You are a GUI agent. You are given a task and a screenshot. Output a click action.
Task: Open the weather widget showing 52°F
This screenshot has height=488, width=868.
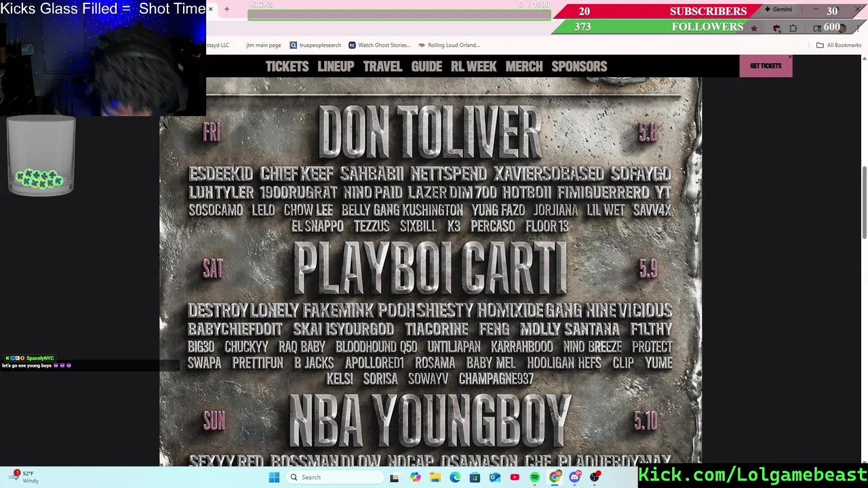[24, 477]
